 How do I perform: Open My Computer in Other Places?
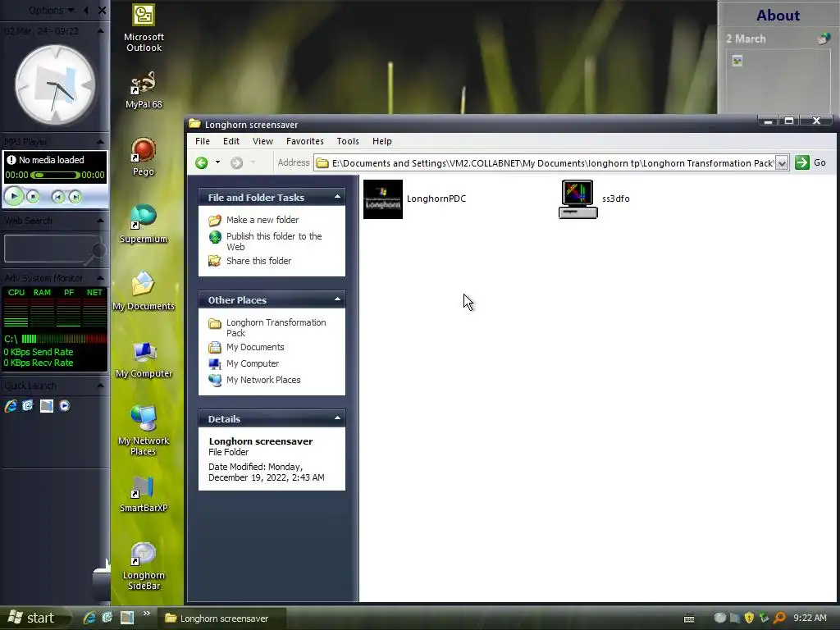coord(244,363)
